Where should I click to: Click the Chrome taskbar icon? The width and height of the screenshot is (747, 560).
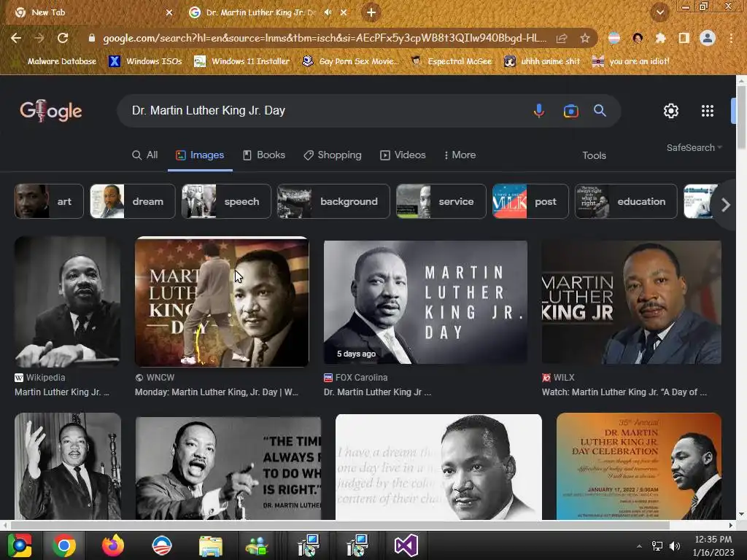pyautogui.click(x=64, y=545)
